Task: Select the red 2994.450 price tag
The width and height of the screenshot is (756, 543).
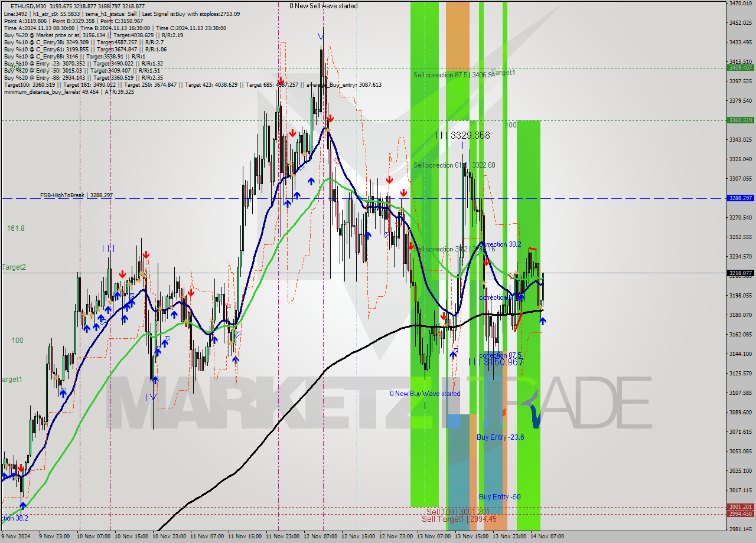Action: (x=740, y=513)
